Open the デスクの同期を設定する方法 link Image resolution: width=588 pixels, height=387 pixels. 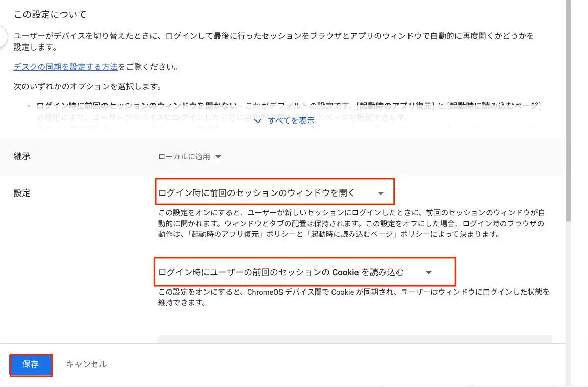point(66,67)
